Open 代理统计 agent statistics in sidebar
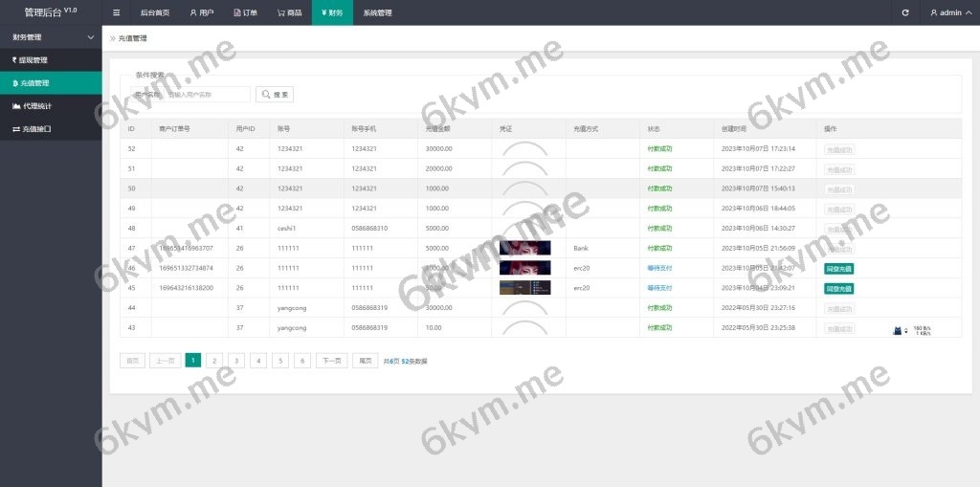Screen dimensions: 980x487 click(x=51, y=105)
